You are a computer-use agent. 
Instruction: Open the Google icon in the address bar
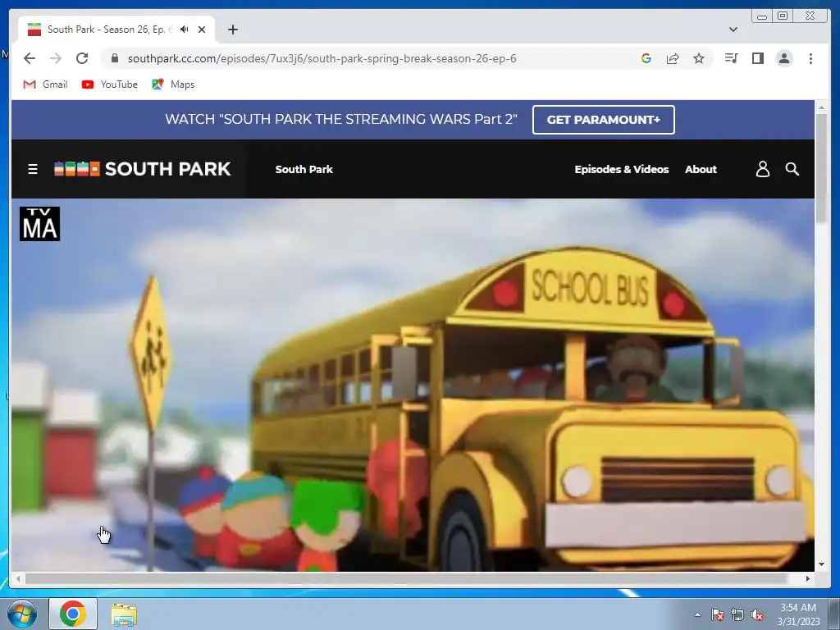tap(646, 58)
